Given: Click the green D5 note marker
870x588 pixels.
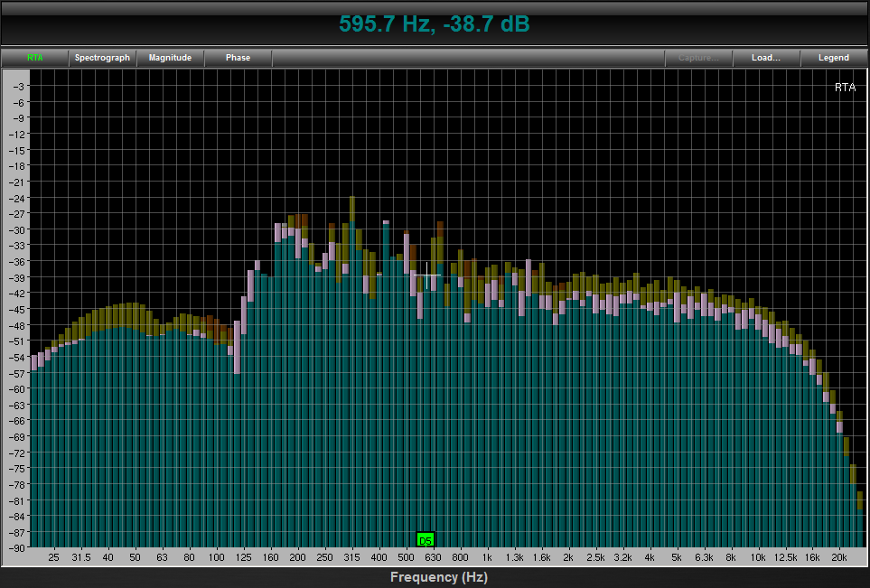Looking at the screenshot, I should pyautogui.click(x=426, y=540).
